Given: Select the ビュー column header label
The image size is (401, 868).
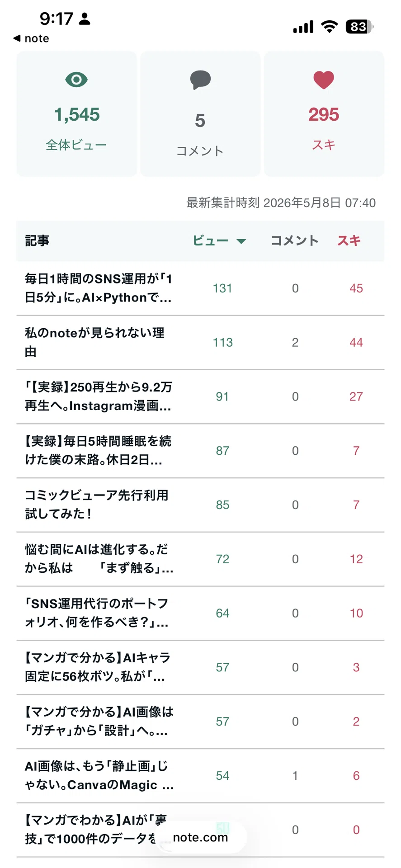Looking at the screenshot, I should pos(211,241).
